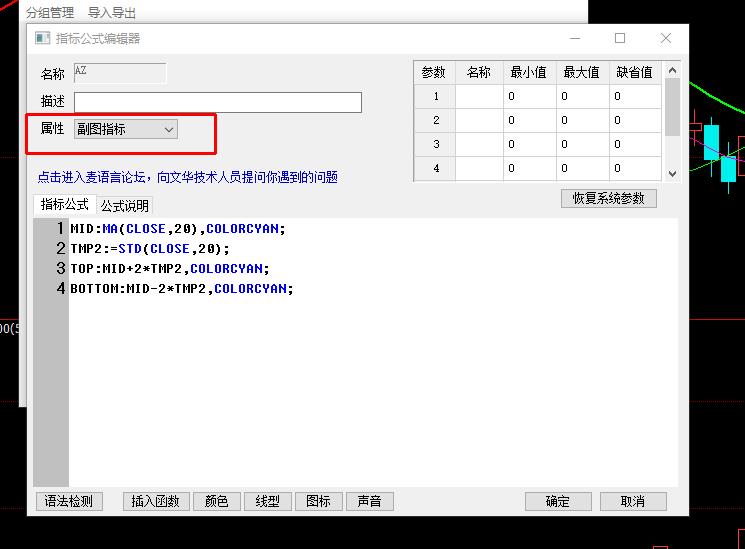Viewport: 745px width, 549px height.
Task: Click line number 3 in the gutter
Action: click(60, 269)
